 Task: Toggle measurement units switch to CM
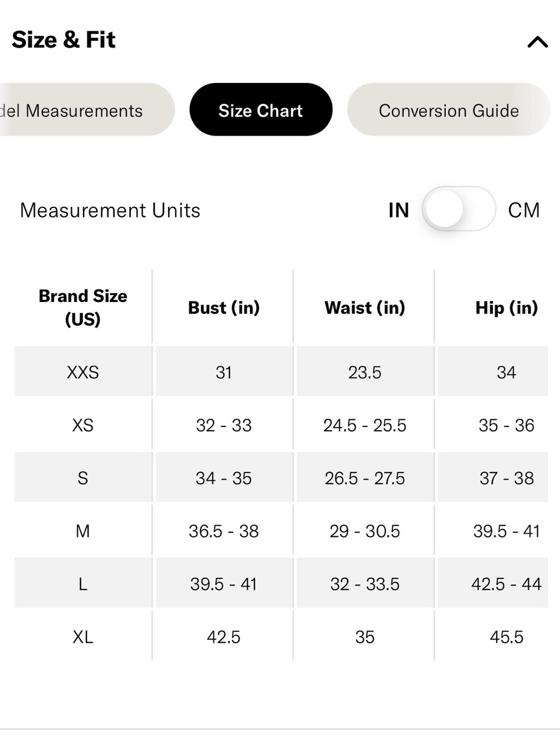coord(459,209)
